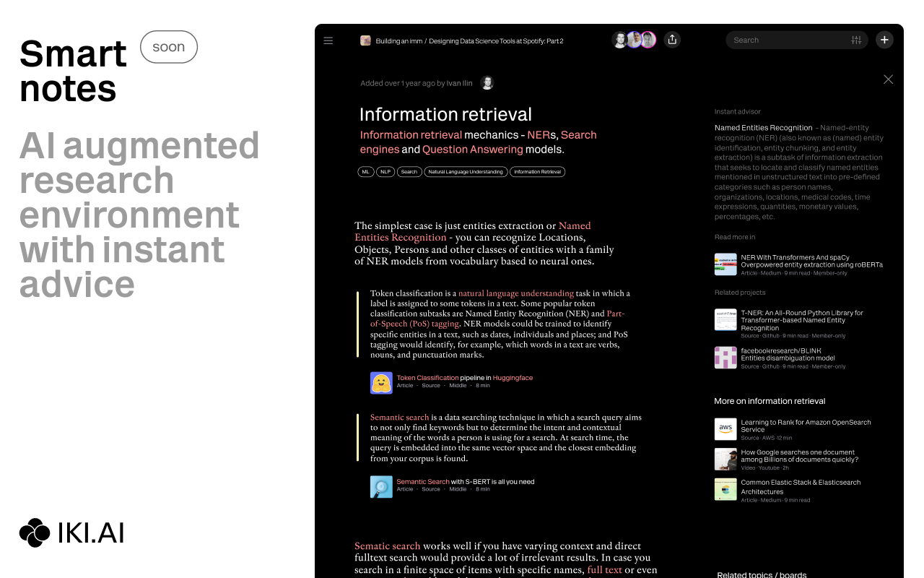Follow the 'Question Answering' link

pyautogui.click(x=473, y=150)
